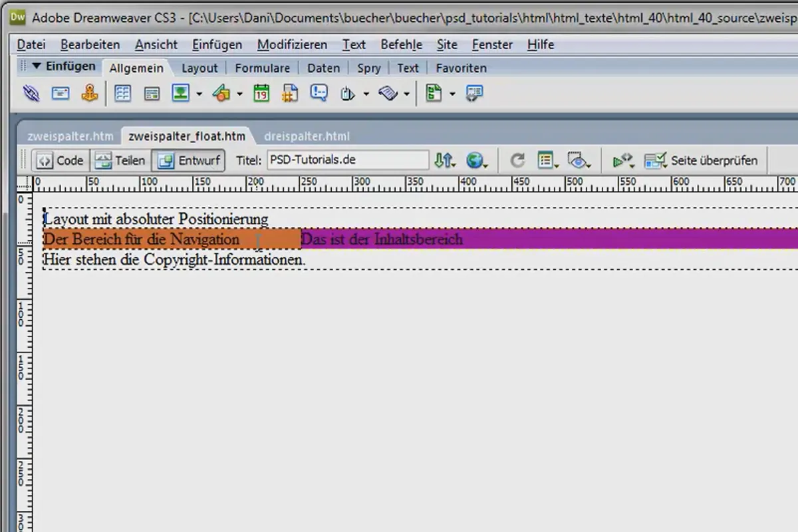Screen dimensions: 798x532
Task: Open the visual aids eye menu
Action: tap(579, 160)
